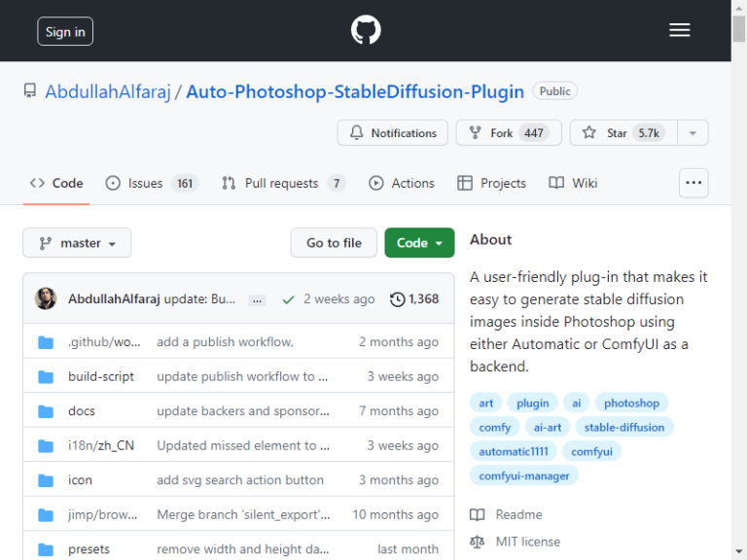The image size is (747, 560).
Task: Star the repository
Action: tap(623, 133)
